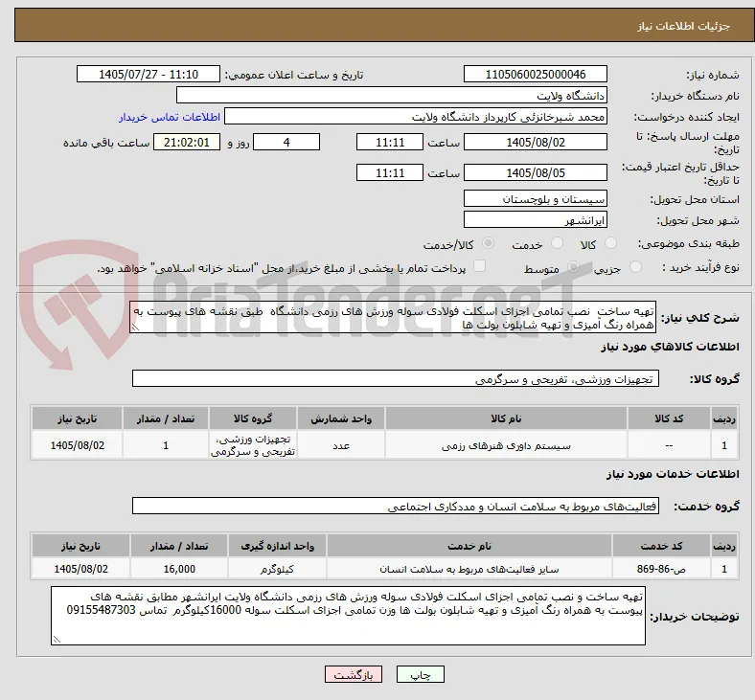
Task: Click the unit cell عدد in goods table
Action: tap(341, 445)
